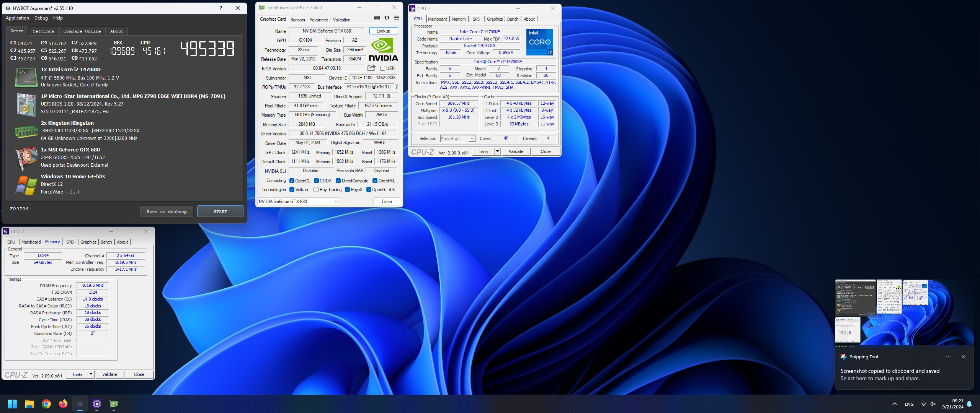The height and width of the screenshot is (413, 980).
Task: Open the Advanced tab in GPU-Z
Action: coord(319,20)
